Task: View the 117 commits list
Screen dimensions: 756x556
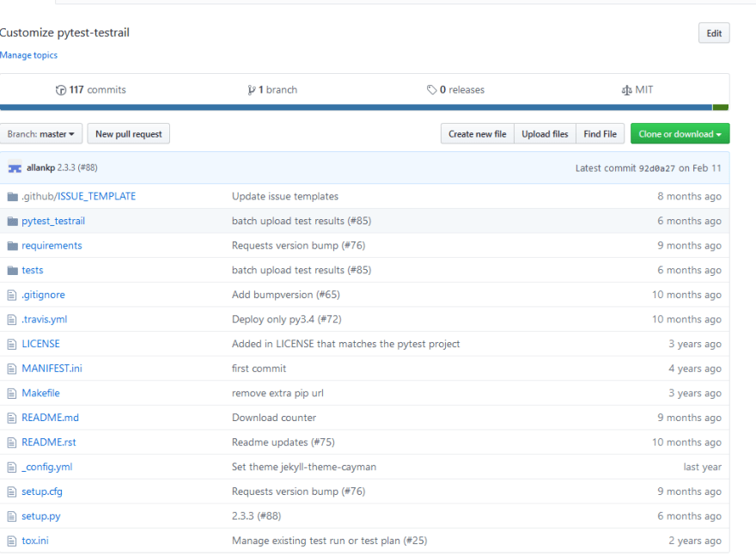Action: click(x=91, y=89)
